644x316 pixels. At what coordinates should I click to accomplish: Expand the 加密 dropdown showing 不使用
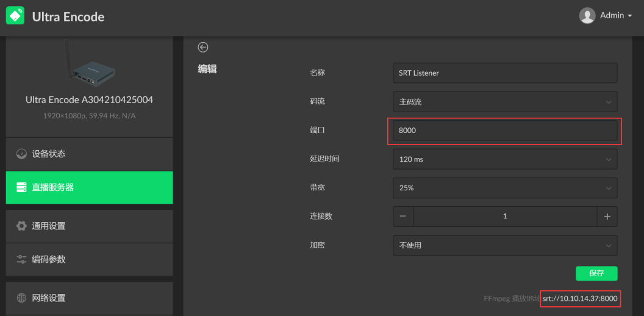[x=505, y=245]
